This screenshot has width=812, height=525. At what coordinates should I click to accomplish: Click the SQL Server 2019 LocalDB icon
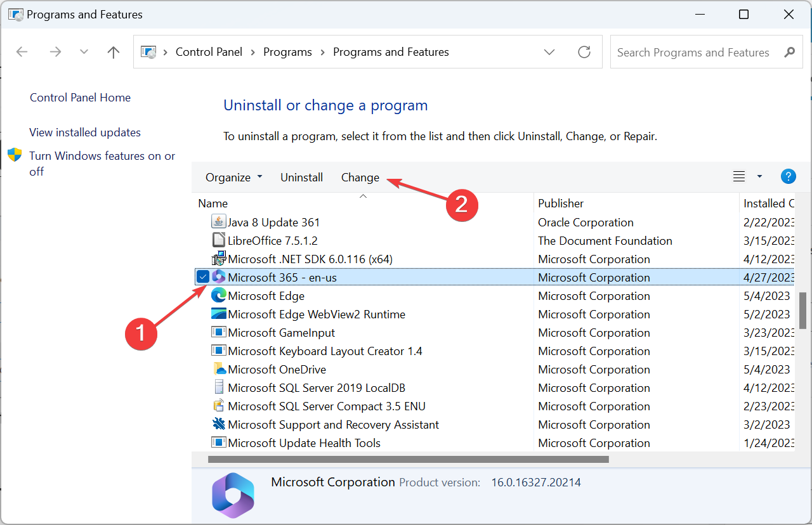pos(219,387)
